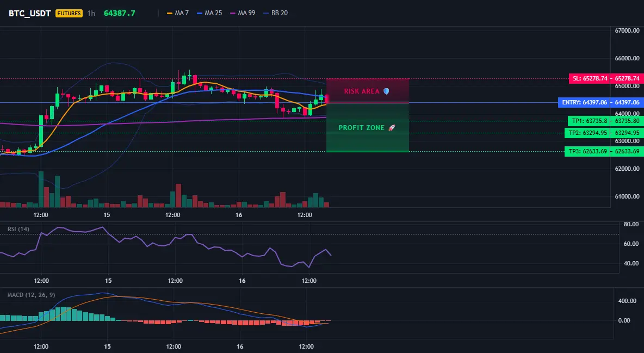Screen dimensions: 644x353
Task: Click the rocket icon in PROFIT ZONE
Action: pyautogui.click(x=392, y=127)
